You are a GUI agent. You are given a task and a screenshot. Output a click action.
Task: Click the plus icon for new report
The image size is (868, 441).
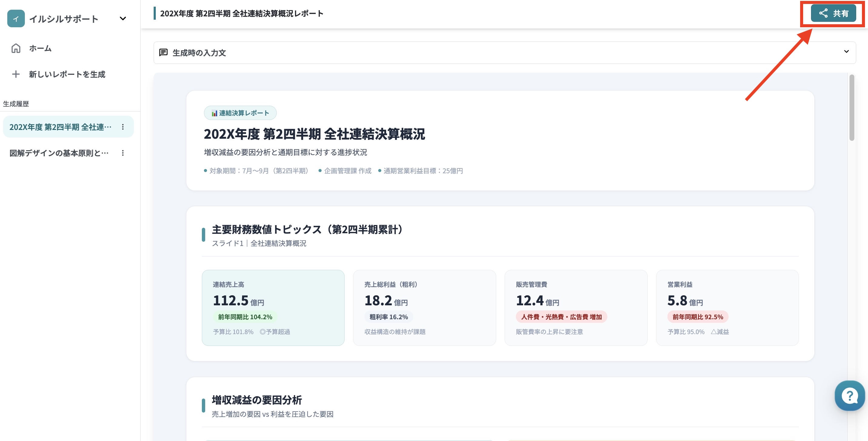(16, 74)
